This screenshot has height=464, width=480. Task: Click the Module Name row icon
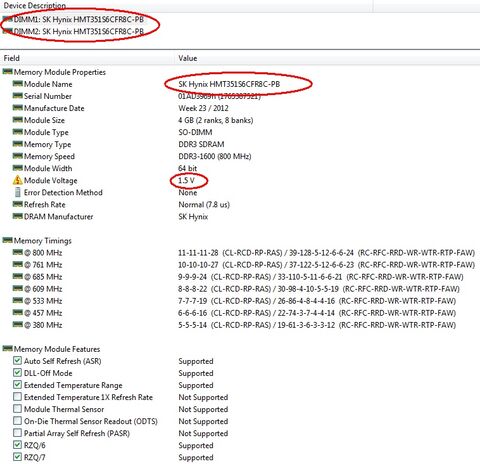coord(18,84)
